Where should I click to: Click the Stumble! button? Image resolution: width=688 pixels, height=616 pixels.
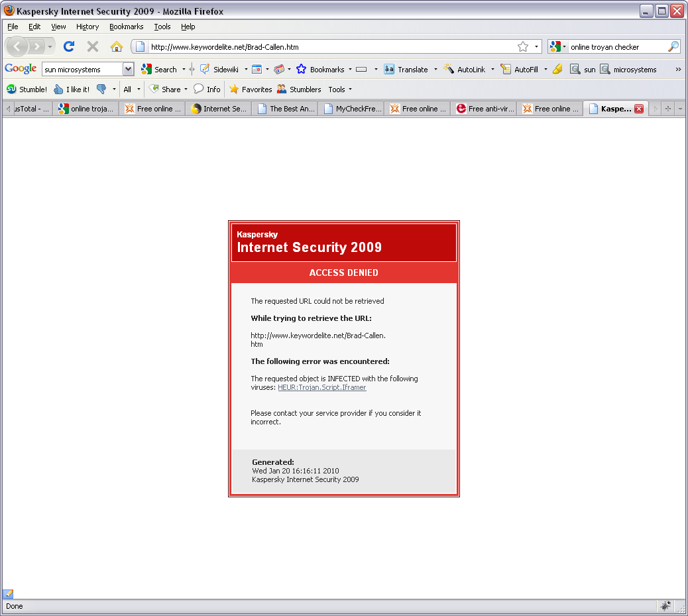(27, 89)
